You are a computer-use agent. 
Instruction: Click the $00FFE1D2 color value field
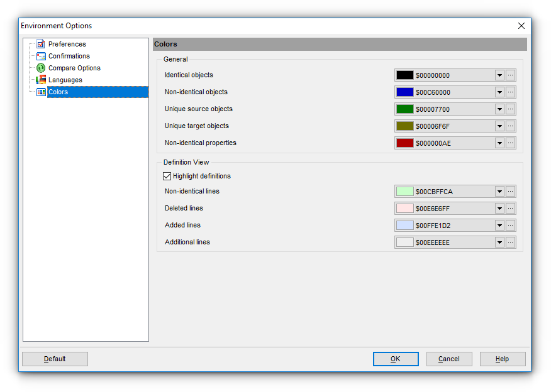tap(454, 226)
